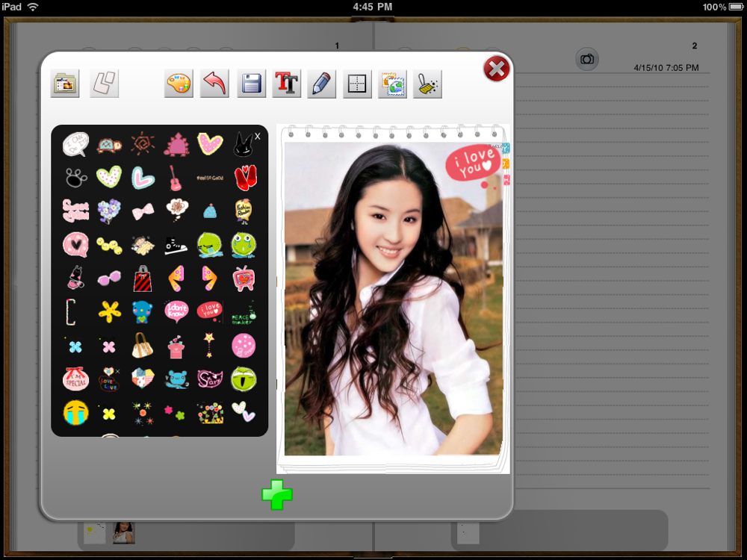Click the pages icon beside album folder
The width and height of the screenshot is (747, 560).
coord(104,84)
